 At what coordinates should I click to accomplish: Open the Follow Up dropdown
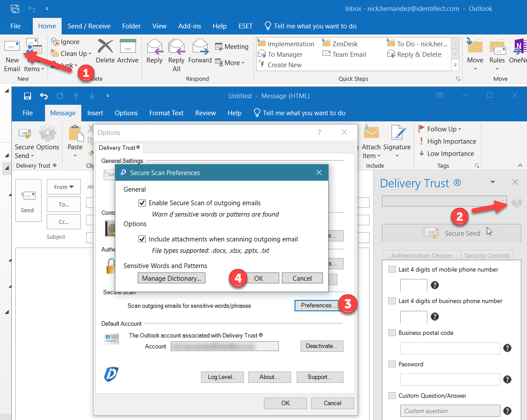(440, 129)
